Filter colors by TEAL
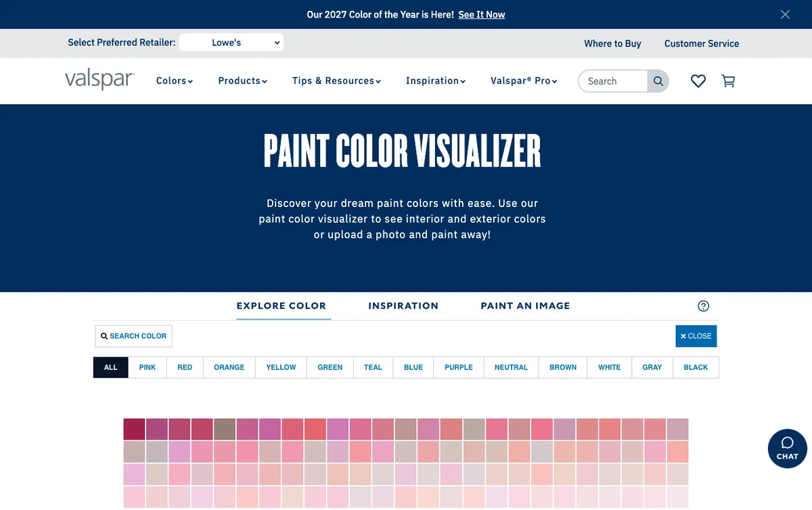Screen dimensions: 812x510 373,367
